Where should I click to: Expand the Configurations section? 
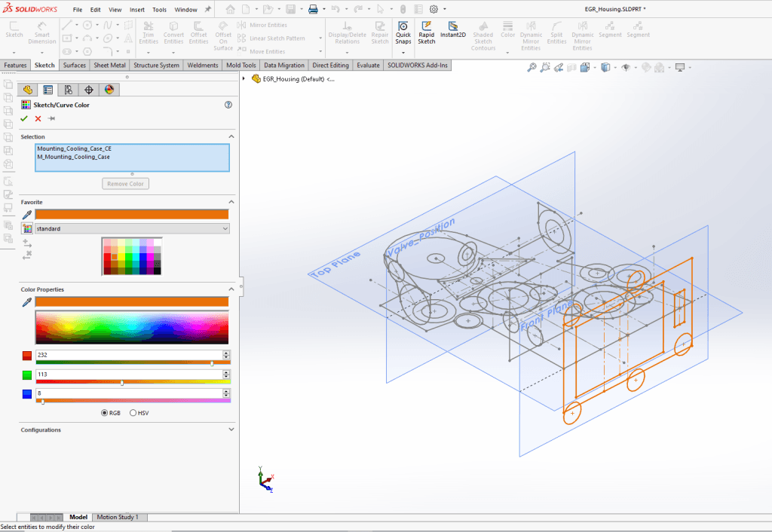click(x=231, y=430)
